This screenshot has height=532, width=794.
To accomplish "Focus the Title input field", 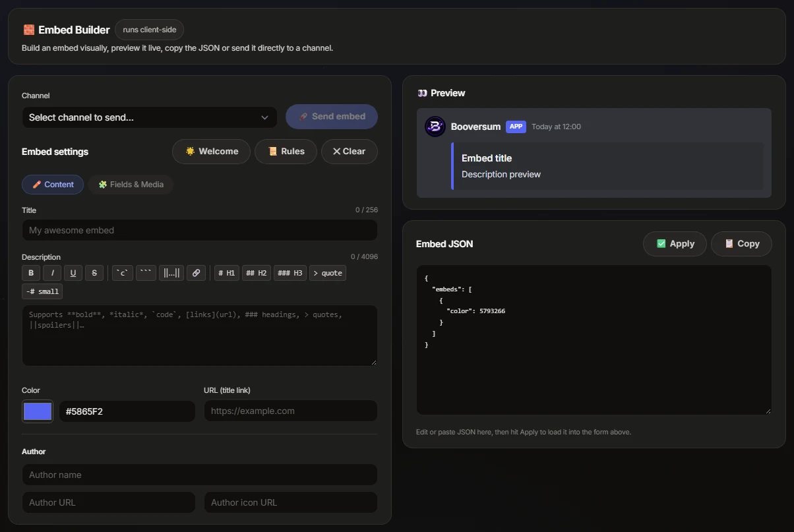I will click(200, 230).
